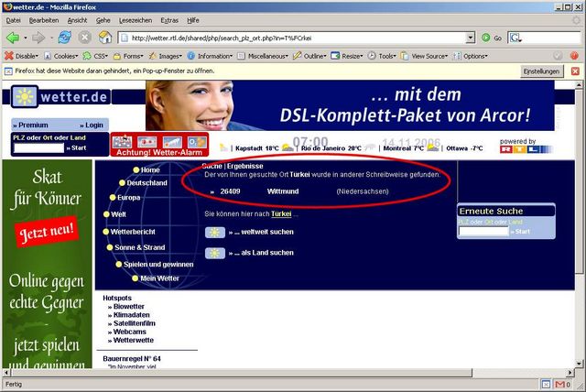Viewport: 586px width, 392px height.
Task: Go to the browser Home icon
Action: tap(105, 38)
